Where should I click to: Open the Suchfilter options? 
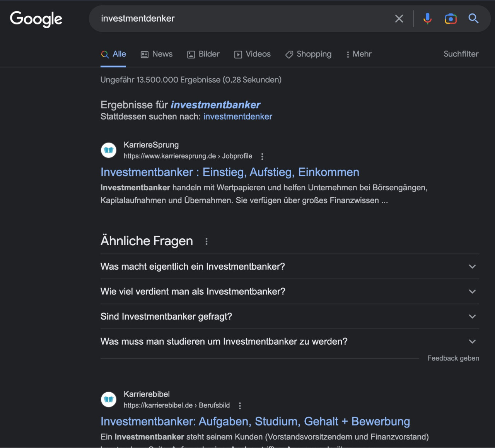(461, 54)
